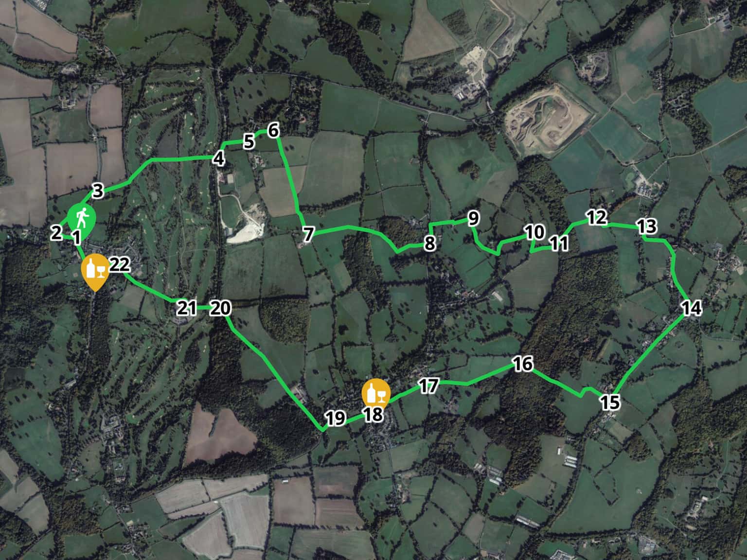
Task: Click waypoint marker 1
Action: coord(76,238)
